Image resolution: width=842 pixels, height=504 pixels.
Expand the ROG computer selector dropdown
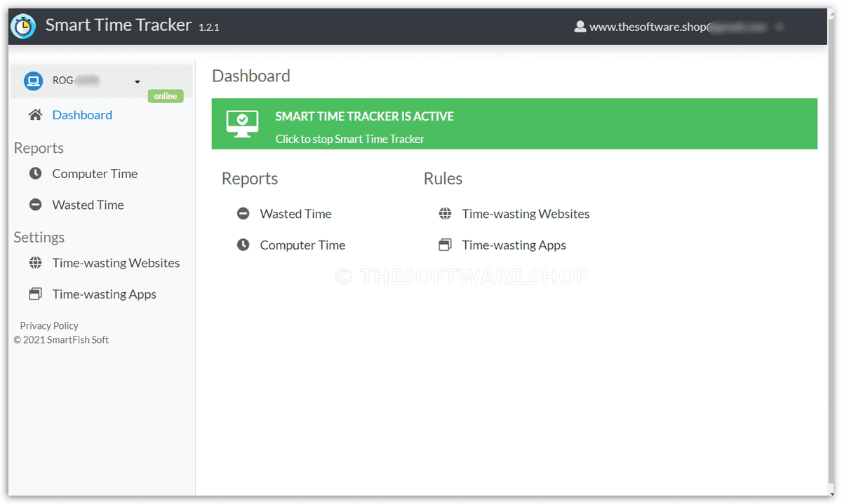tap(138, 82)
